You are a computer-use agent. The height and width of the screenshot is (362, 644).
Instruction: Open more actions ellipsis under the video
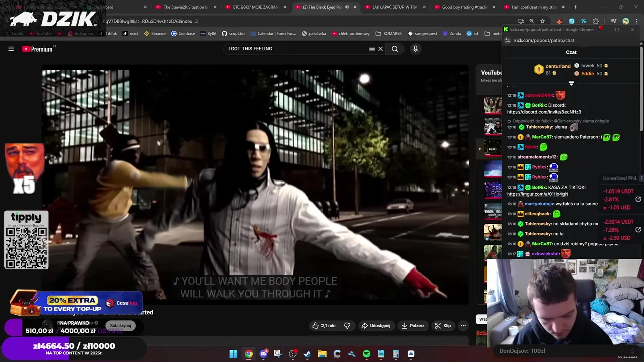[x=463, y=326]
